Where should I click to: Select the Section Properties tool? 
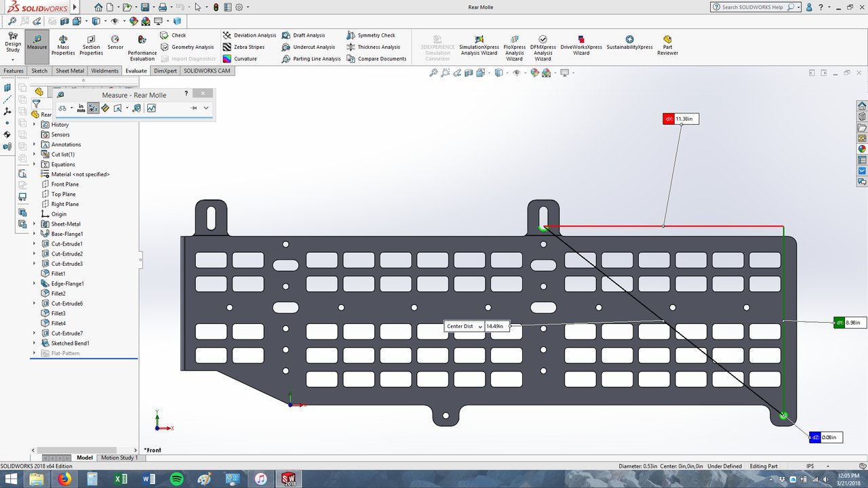click(91, 46)
